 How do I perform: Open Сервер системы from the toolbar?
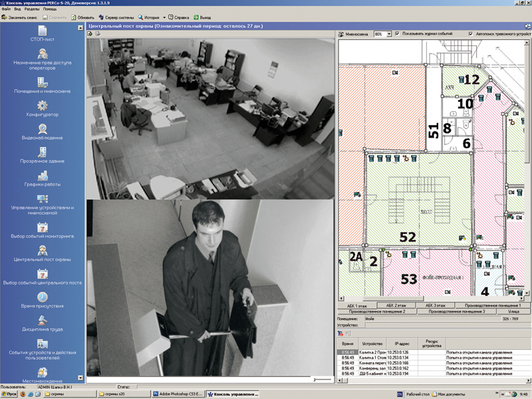pos(116,17)
